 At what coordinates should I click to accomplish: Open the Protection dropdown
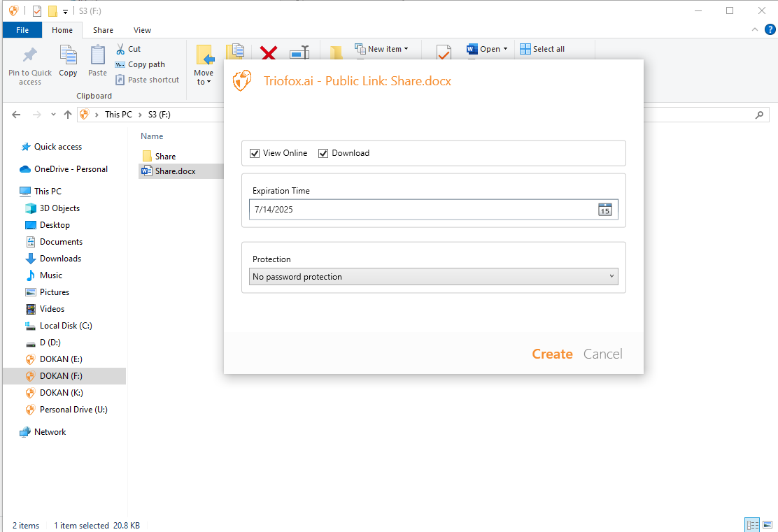434,277
